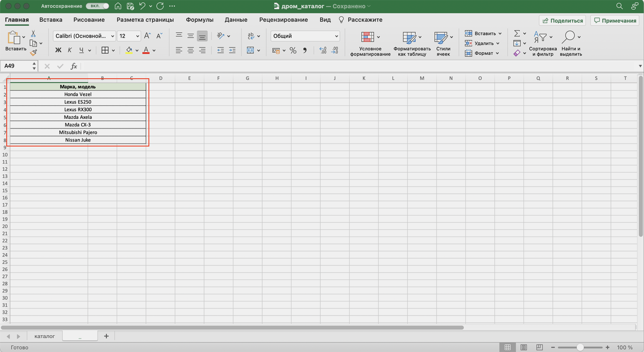The height and width of the screenshot is (352, 644).
Task: Click the zoom slider handle
Action: pos(580,347)
